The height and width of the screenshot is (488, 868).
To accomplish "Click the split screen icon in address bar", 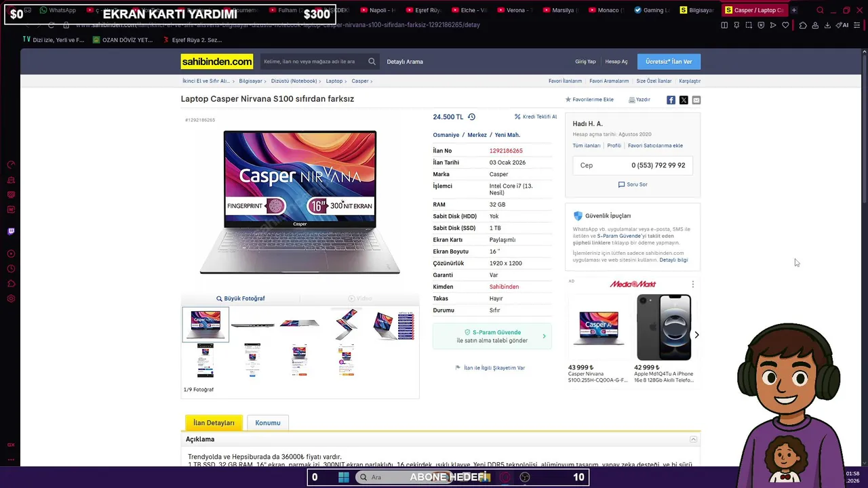I will 724,25.
